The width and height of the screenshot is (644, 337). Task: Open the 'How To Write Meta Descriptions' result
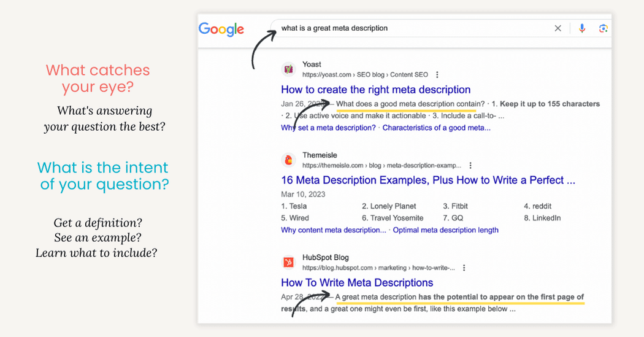(357, 283)
